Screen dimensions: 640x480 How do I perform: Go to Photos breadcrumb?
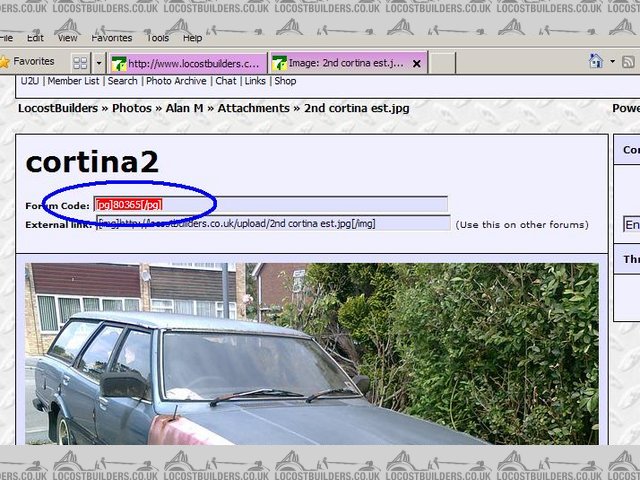point(132,108)
